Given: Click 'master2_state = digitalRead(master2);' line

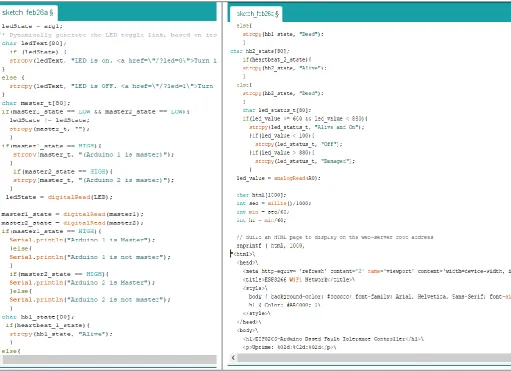Looking at the screenshot, I should [x=72, y=223].
